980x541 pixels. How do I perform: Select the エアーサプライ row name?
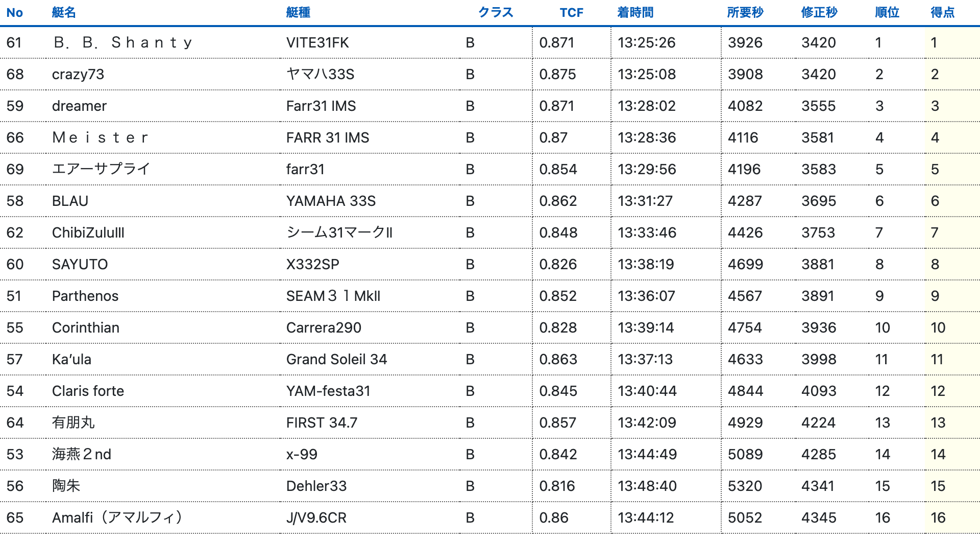tap(101, 169)
